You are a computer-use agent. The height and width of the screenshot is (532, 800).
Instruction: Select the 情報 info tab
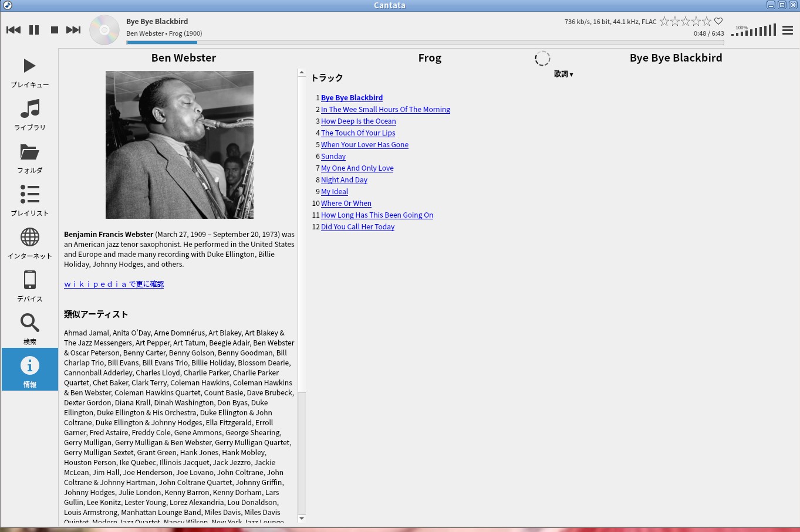29,370
